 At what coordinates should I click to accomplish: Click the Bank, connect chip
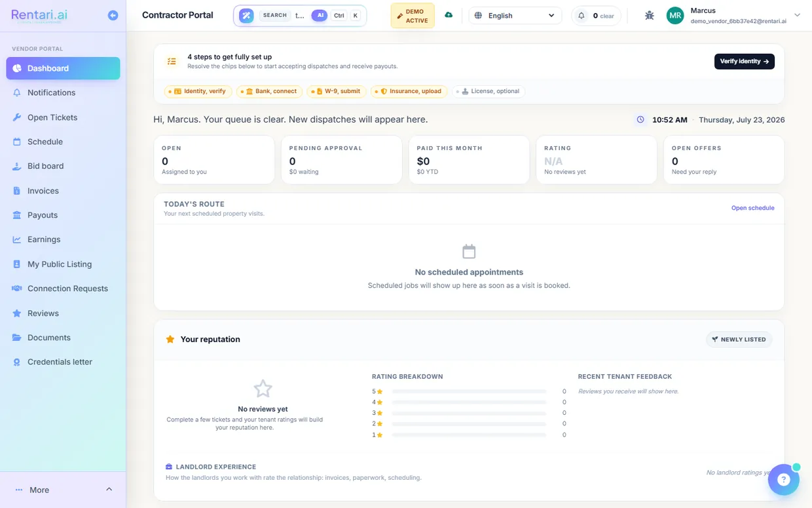269,92
